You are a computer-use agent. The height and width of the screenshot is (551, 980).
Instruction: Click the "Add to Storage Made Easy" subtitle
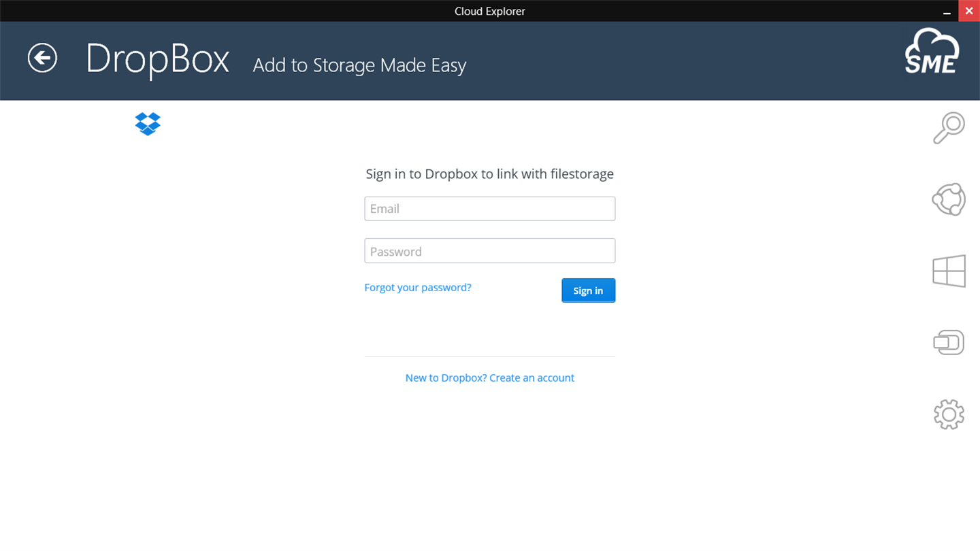click(359, 65)
